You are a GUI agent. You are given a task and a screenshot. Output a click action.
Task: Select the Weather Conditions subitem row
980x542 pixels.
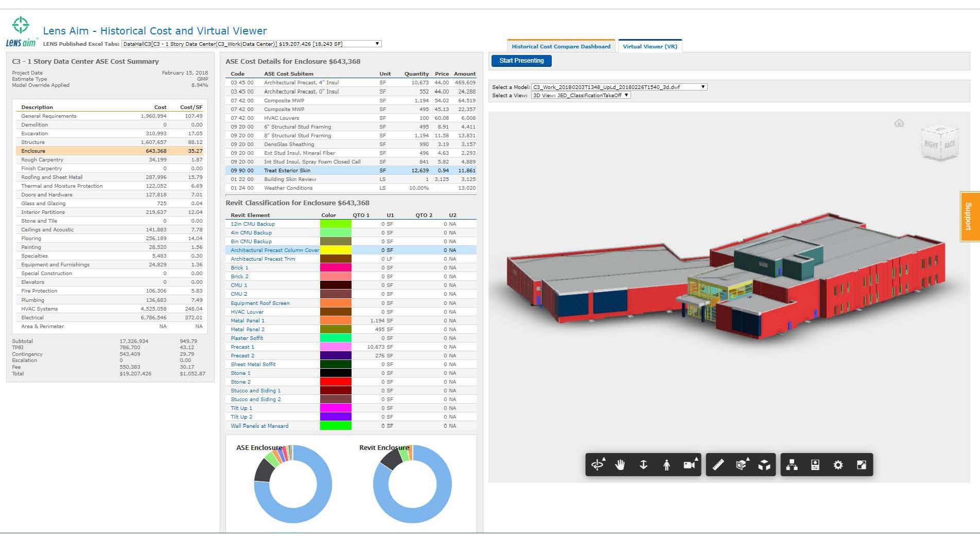tap(351, 188)
